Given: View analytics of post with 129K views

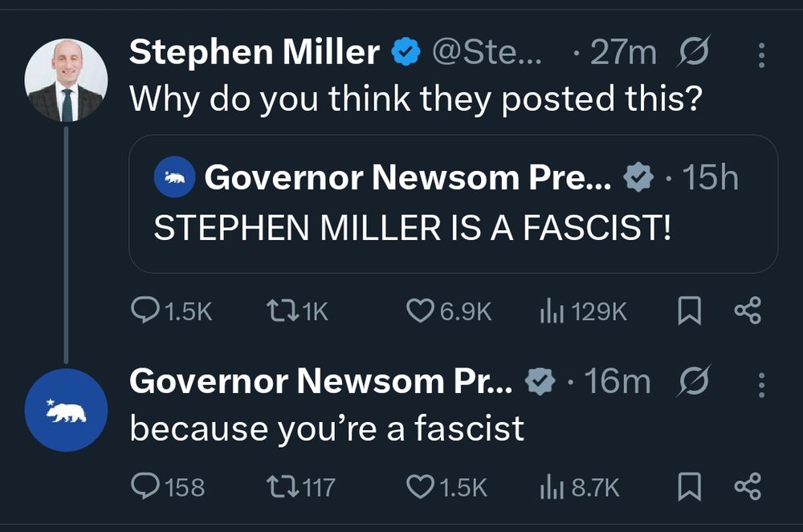Looking at the screenshot, I should pyautogui.click(x=550, y=311).
